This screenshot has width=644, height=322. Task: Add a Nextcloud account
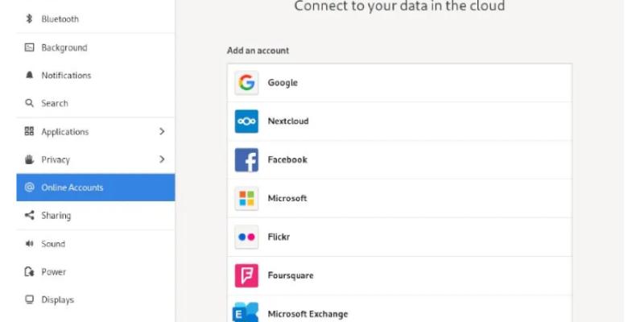point(399,122)
